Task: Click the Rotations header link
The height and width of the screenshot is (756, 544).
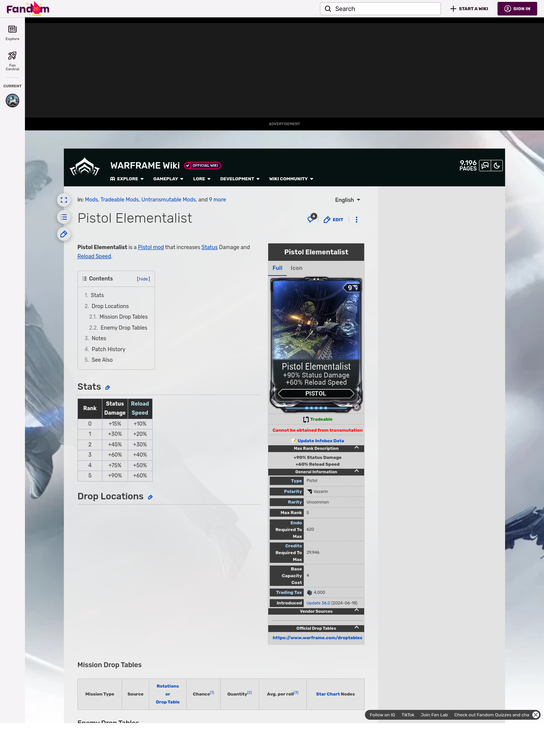Action: [x=168, y=686]
